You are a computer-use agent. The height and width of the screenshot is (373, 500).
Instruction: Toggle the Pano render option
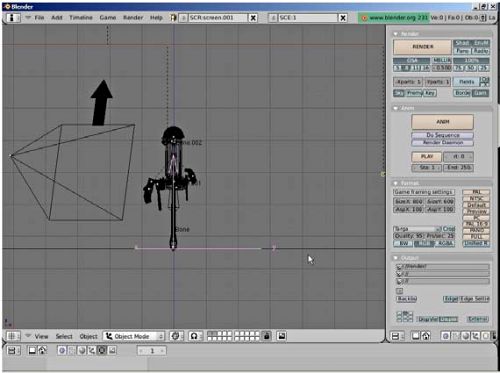point(462,51)
